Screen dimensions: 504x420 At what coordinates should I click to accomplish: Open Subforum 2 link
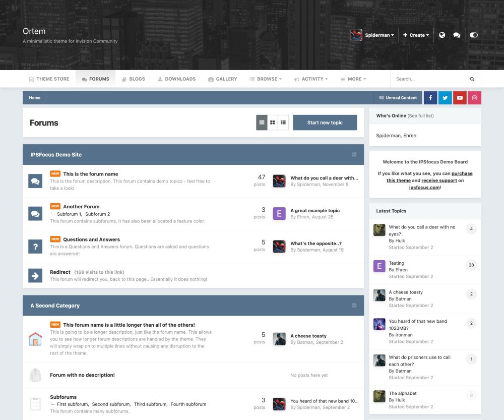(97, 214)
